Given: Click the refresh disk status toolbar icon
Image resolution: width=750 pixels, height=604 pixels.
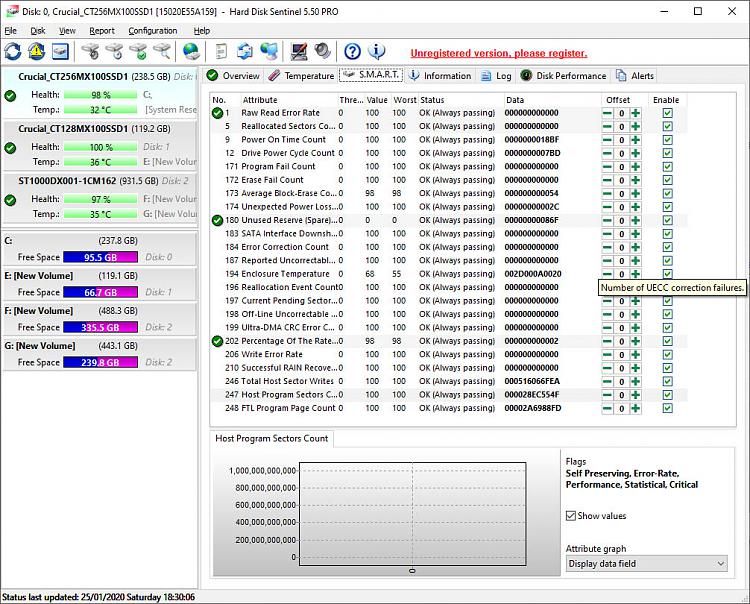Looking at the screenshot, I should pyautogui.click(x=13, y=52).
